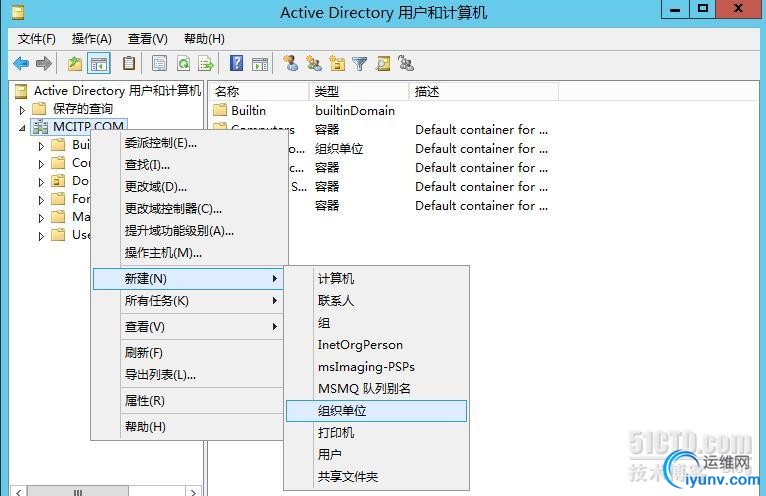Click the application icon in title bar
The image size is (766, 496).
click(x=18, y=12)
